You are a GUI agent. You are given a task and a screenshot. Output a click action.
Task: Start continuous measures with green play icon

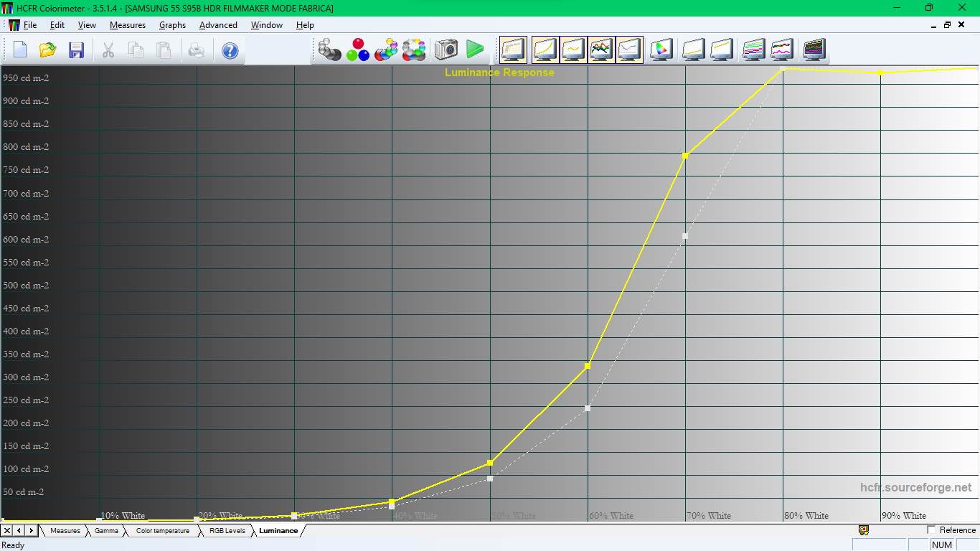(474, 50)
